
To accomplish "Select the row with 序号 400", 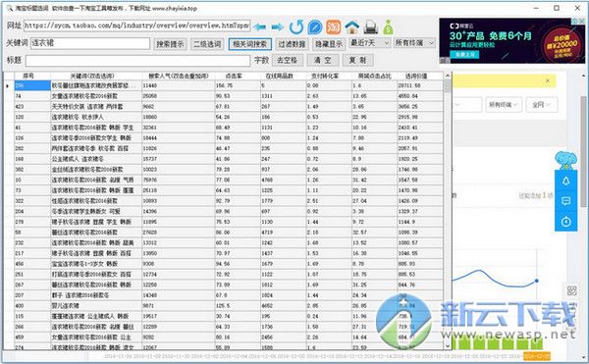I will (x=229, y=306).
